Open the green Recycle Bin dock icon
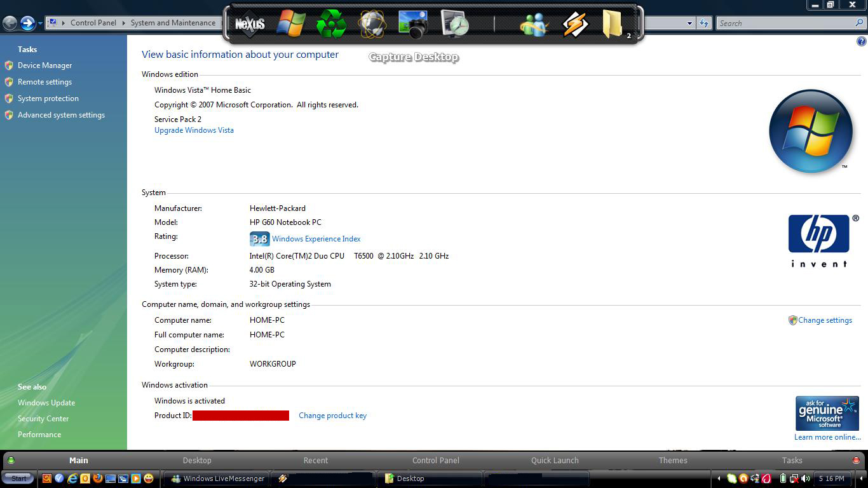This screenshot has height=488, width=868. click(332, 24)
